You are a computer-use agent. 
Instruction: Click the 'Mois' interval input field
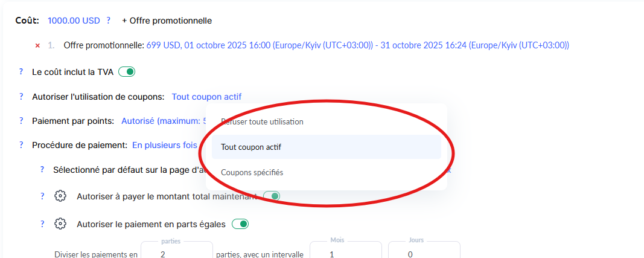(x=345, y=254)
